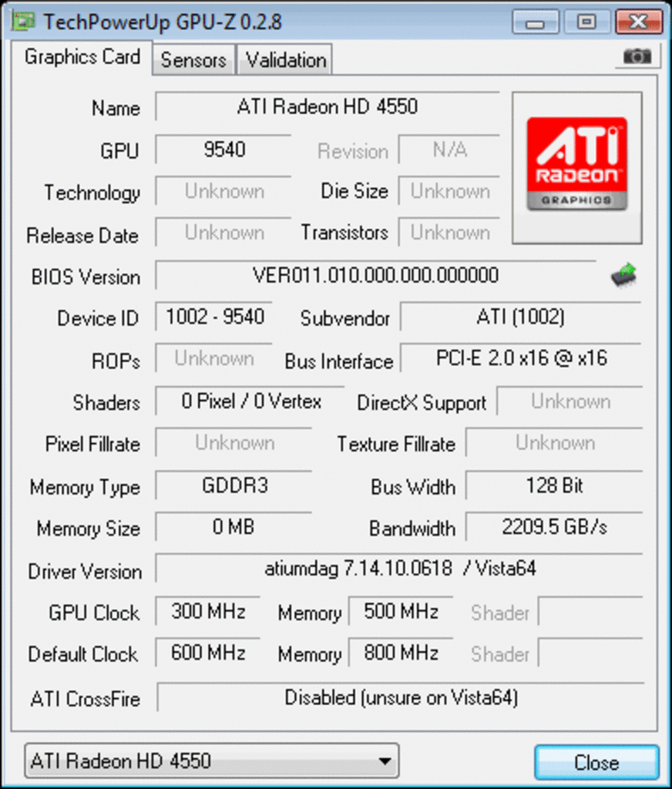
Task: Click the Name field ATI Radeon HD 4550
Action: [328, 106]
